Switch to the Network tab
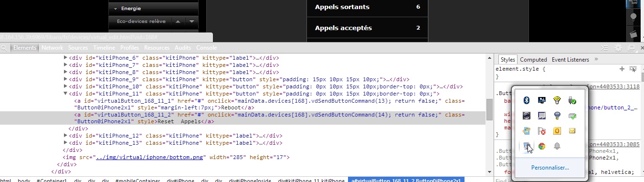Viewport: 644px width, 182px height. point(52,48)
